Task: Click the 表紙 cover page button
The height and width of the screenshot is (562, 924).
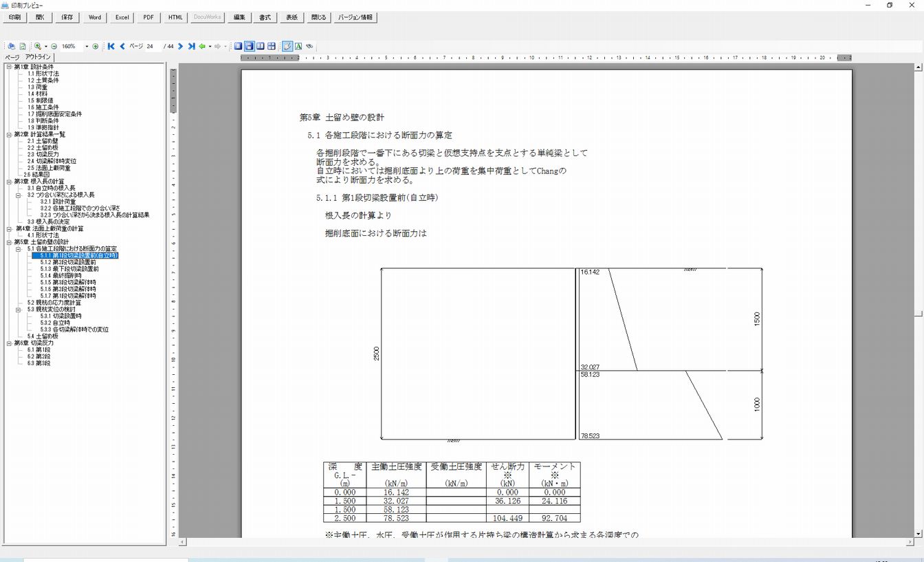Action: [292, 17]
